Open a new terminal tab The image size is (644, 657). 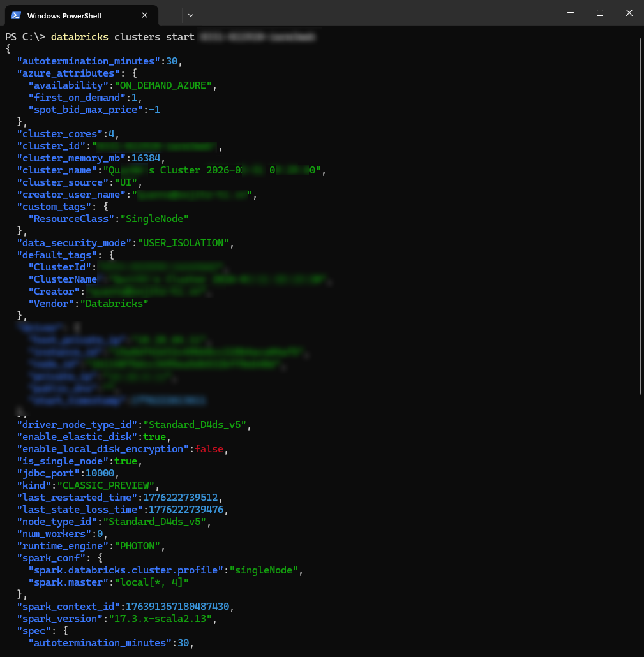[172, 15]
